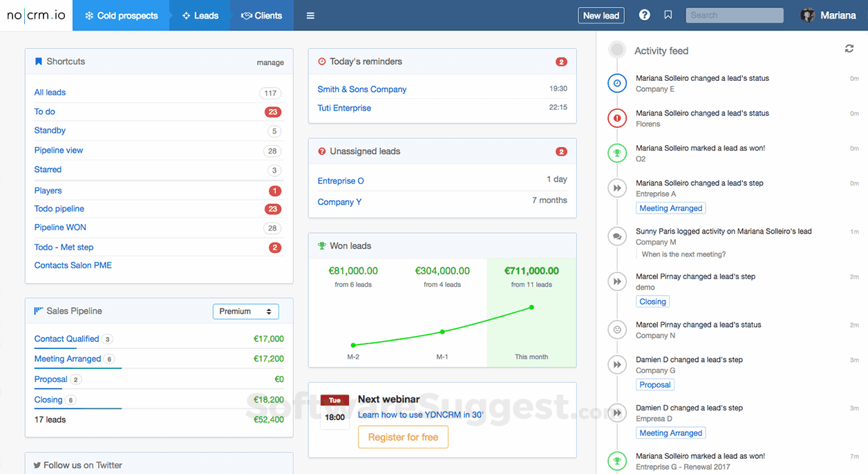
Task: Click the bookmark icon on the Shortcuts panel
Action: click(x=38, y=61)
